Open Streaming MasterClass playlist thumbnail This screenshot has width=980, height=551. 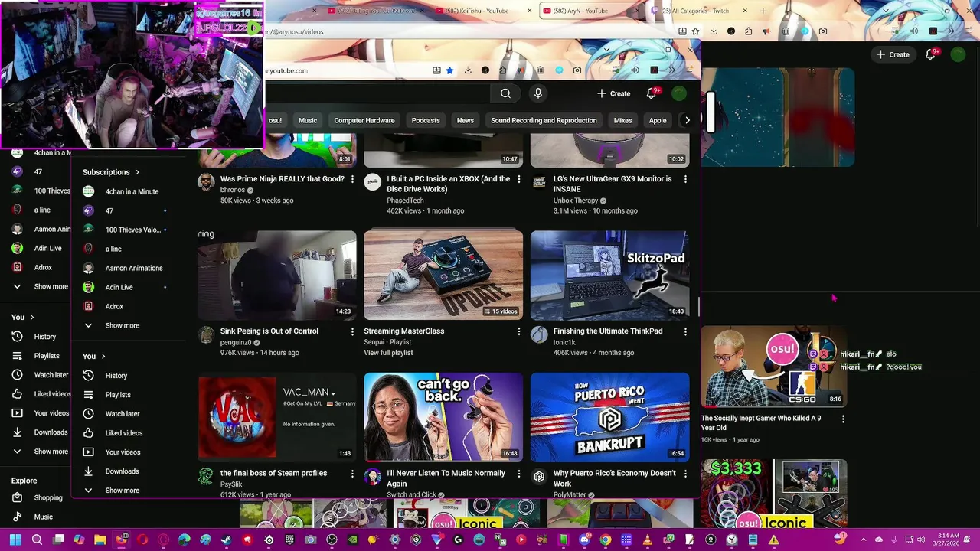(x=443, y=275)
